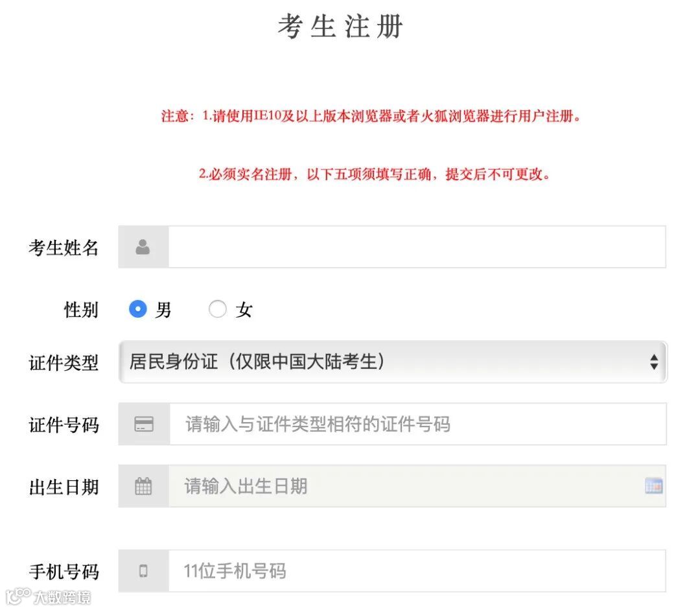Image resolution: width=700 pixels, height=610 pixels.
Task: Focus the 考生姓名 text input
Action: [416, 247]
